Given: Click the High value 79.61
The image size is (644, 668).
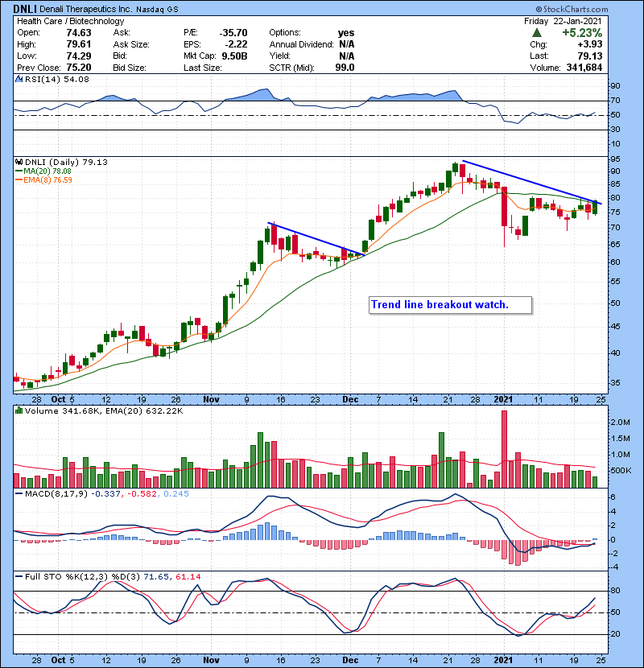Looking at the screenshot, I should point(79,44).
